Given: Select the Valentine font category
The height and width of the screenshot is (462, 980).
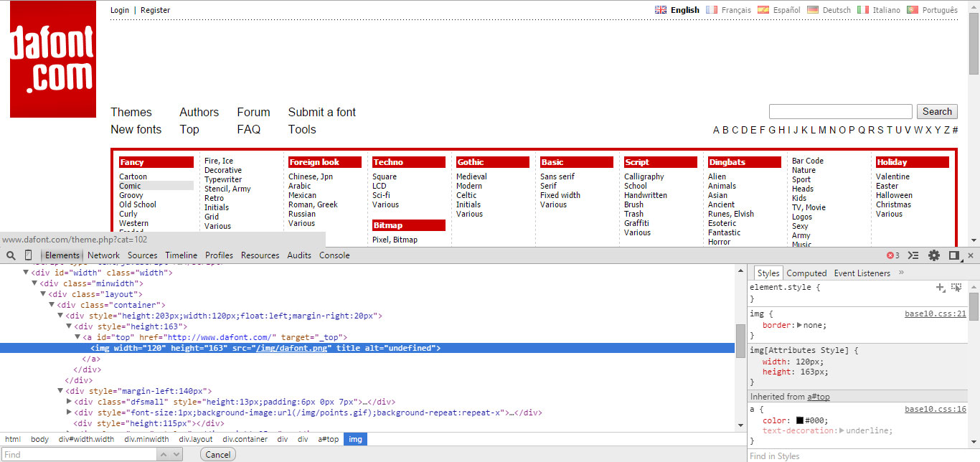Looking at the screenshot, I should [892, 176].
